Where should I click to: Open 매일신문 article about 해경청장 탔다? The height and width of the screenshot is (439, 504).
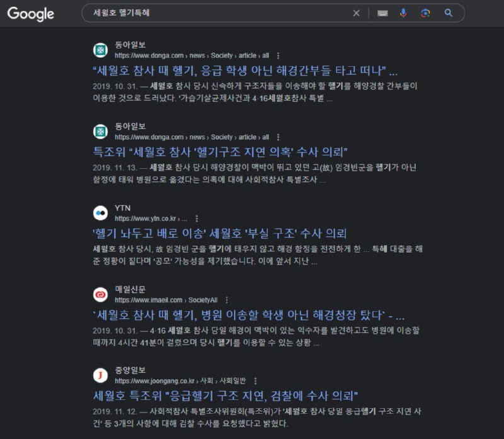[x=248, y=315]
